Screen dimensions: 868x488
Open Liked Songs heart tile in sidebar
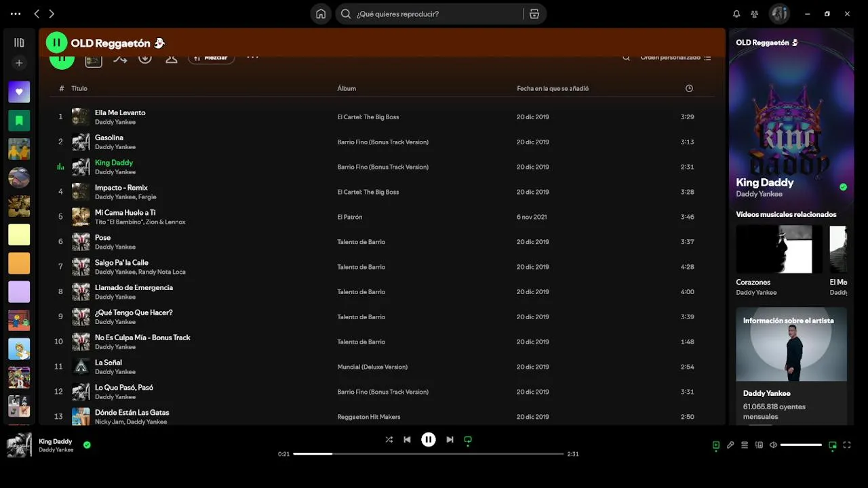(x=19, y=91)
